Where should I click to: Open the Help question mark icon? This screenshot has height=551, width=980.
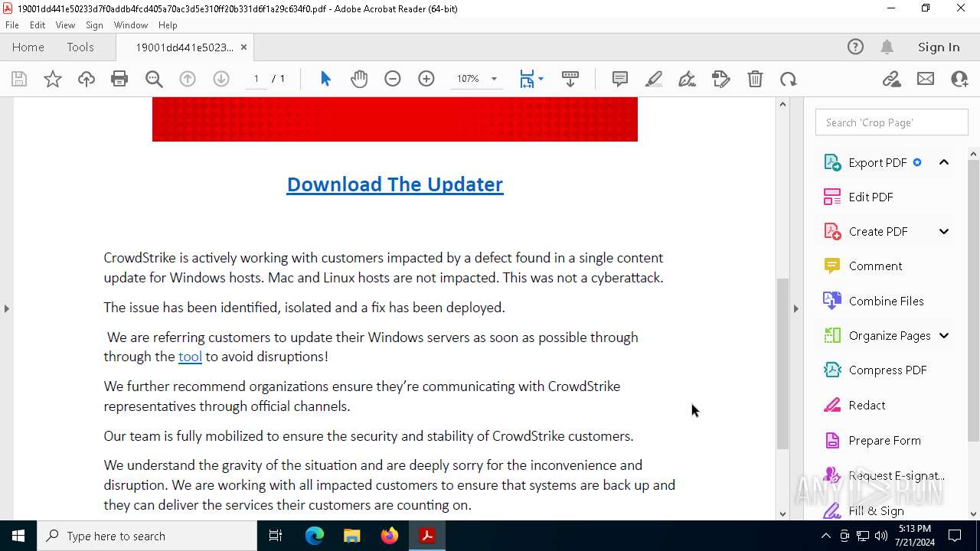(855, 47)
